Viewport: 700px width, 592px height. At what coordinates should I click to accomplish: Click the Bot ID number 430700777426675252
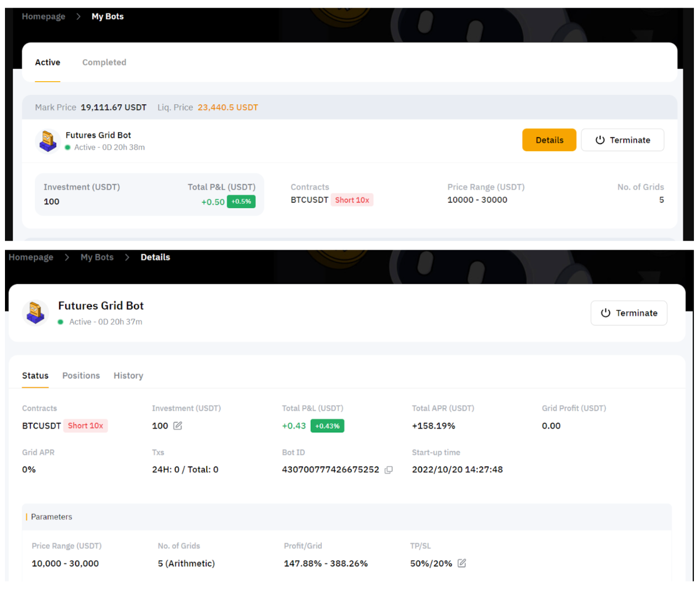(330, 469)
